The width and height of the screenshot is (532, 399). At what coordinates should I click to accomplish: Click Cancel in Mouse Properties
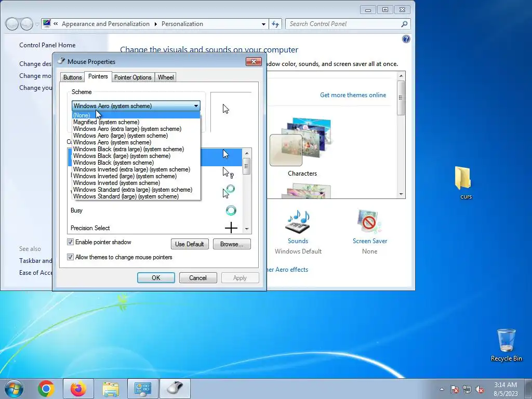pos(198,277)
